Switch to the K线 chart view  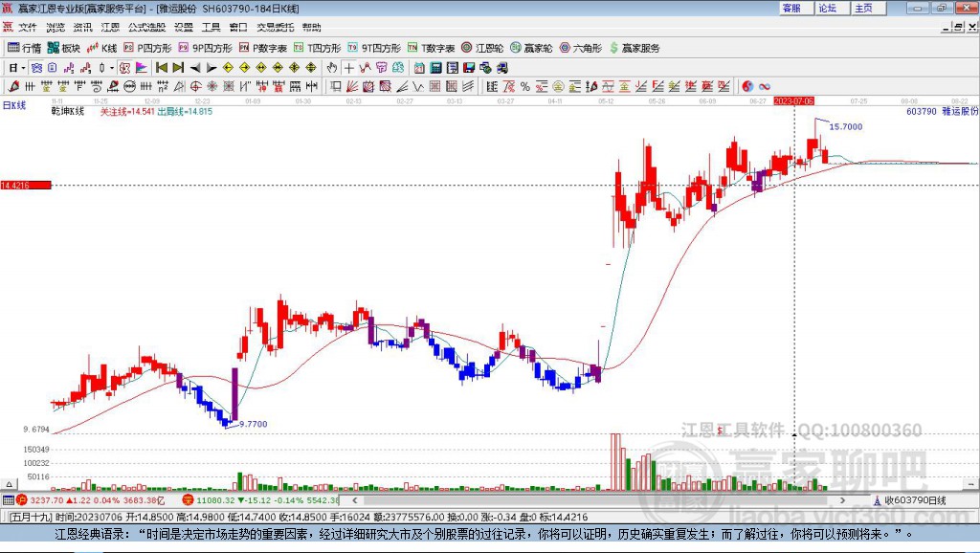click(101, 48)
